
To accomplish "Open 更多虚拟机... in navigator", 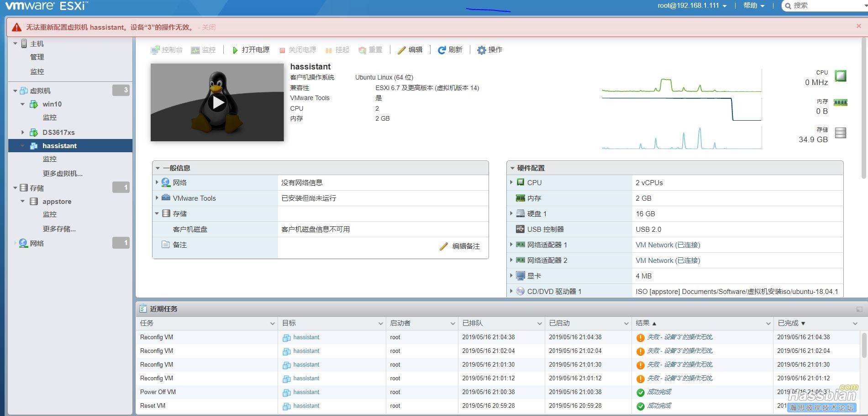I will [63, 173].
